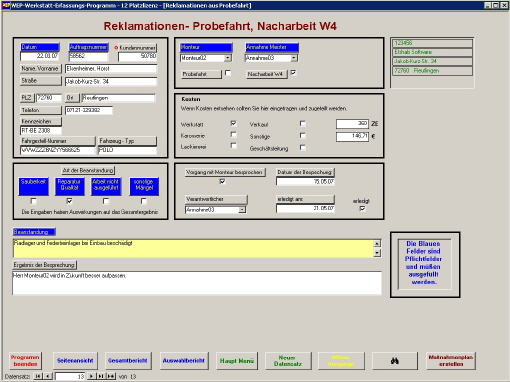Click the 123456 entry in right panel
Screen dimensions: 510x382
[x=432, y=43]
